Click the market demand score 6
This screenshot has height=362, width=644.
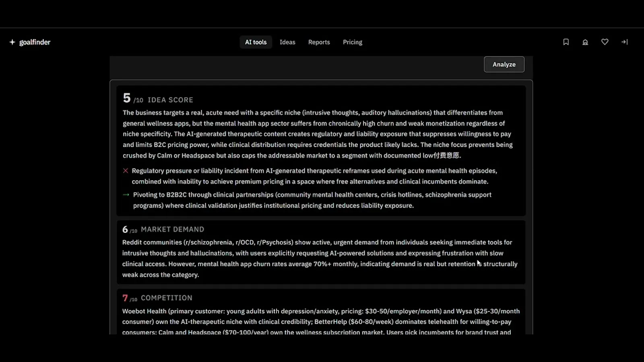pyautogui.click(x=125, y=229)
